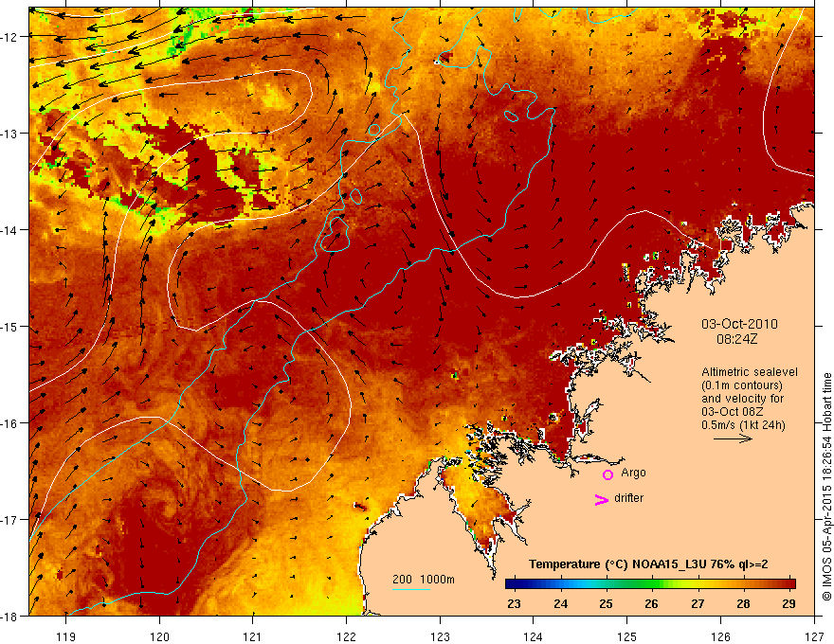This screenshot has width=834, height=644.
Task: Select the 'drifter' legend label
Action: point(628,498)
